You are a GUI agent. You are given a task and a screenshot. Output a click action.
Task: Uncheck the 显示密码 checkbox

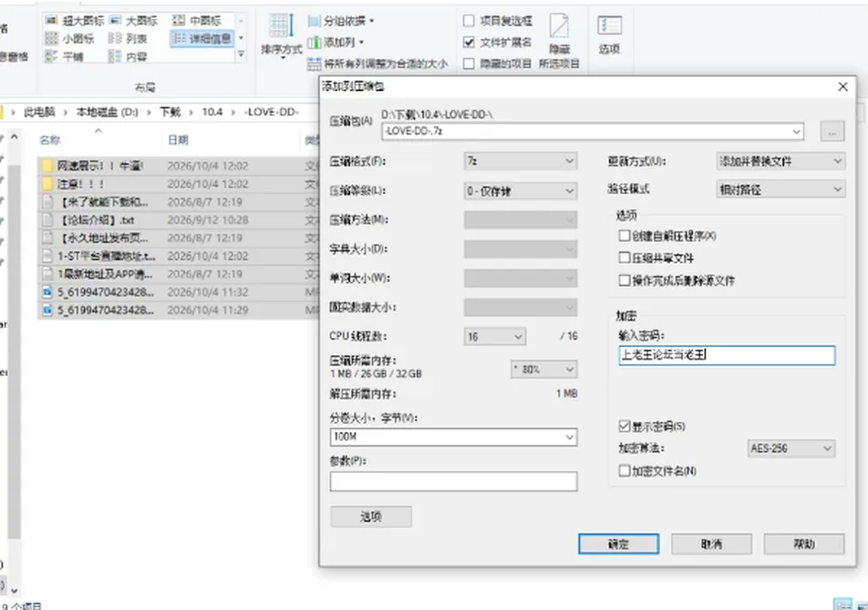tap(625, 426)
